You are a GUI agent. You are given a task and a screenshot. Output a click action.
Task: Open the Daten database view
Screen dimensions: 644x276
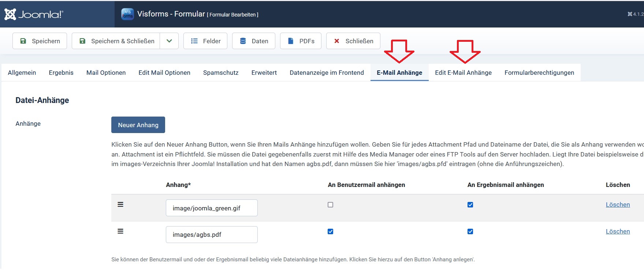point(254,41)
